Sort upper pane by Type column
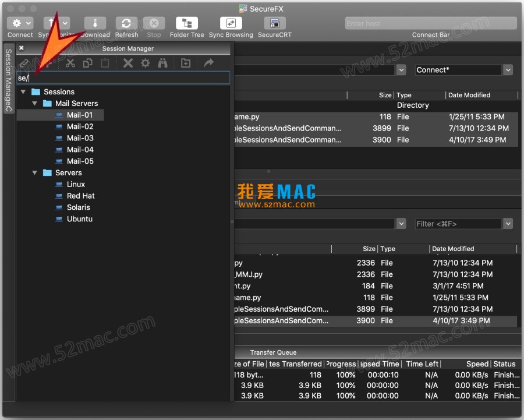 pos(404,95)
